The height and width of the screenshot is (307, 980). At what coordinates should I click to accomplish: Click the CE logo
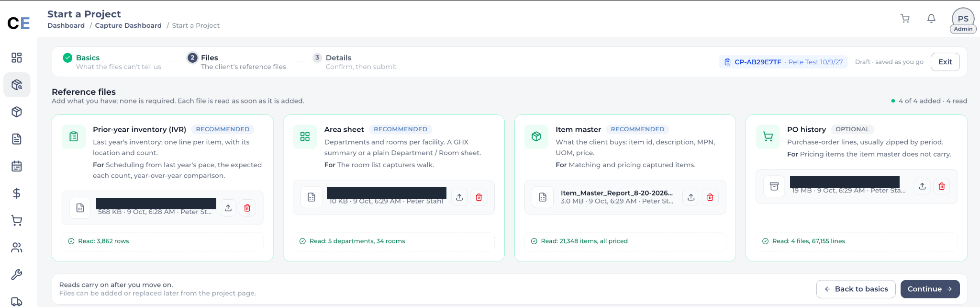click(x=19, y=23)
